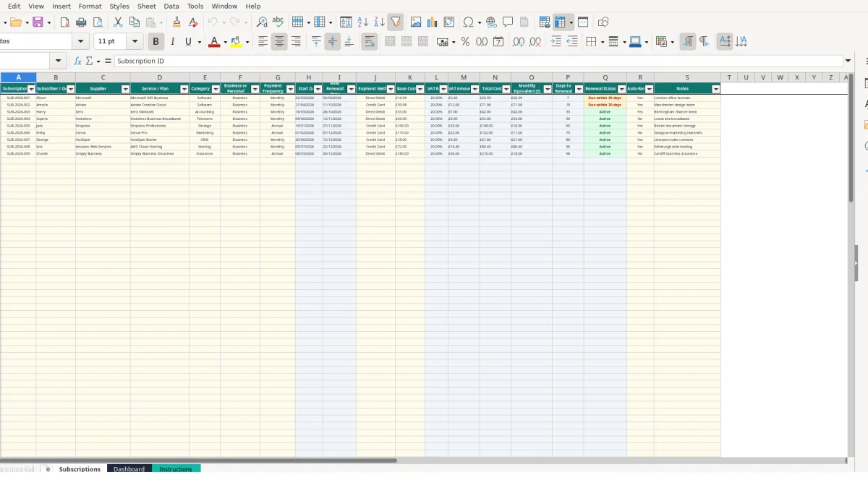
Task: Insert an image
Action: click(x=416, y=22)
